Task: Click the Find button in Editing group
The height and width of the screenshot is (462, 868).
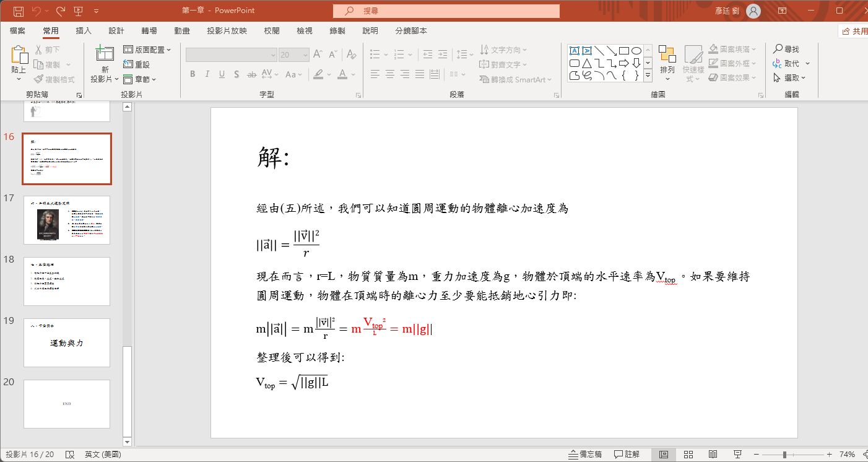Action: tap(786, 49)
